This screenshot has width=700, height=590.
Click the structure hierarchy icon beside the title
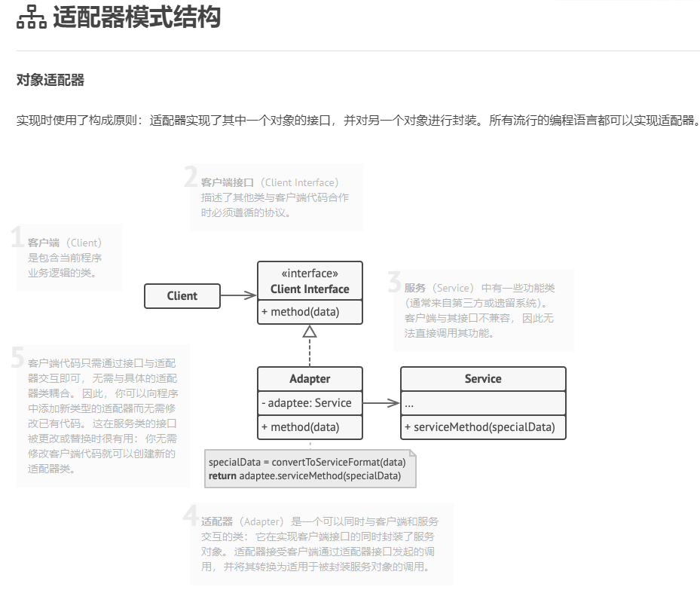point(31,17)
